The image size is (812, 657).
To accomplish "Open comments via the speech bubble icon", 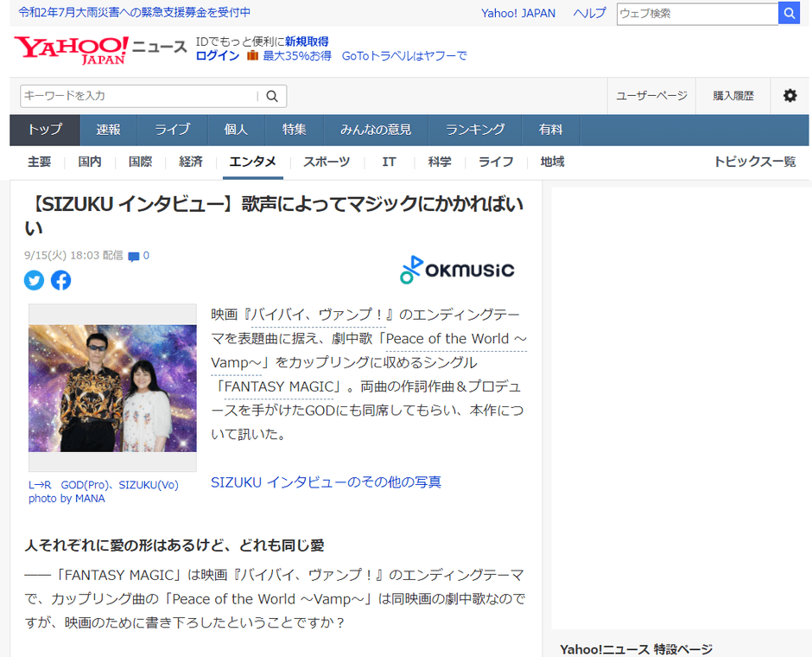I will [x=136, y=255].
